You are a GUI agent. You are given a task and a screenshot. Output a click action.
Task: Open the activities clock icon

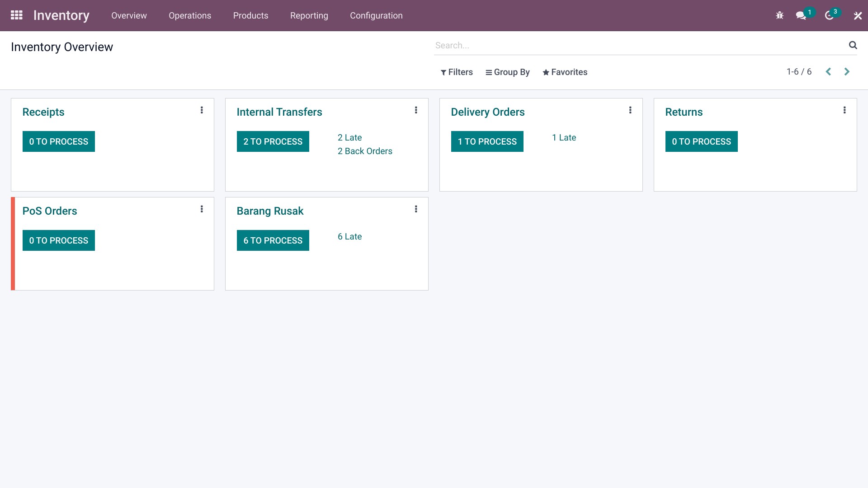(x=829, y=16)
